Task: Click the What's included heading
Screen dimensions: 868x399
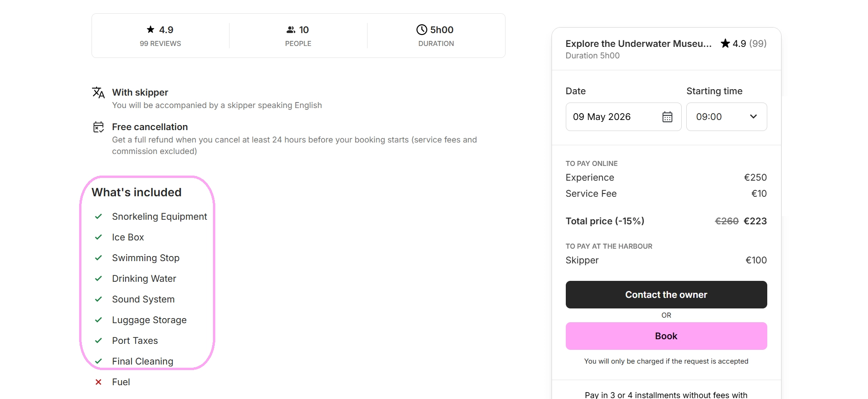Action: coord(137,192)
